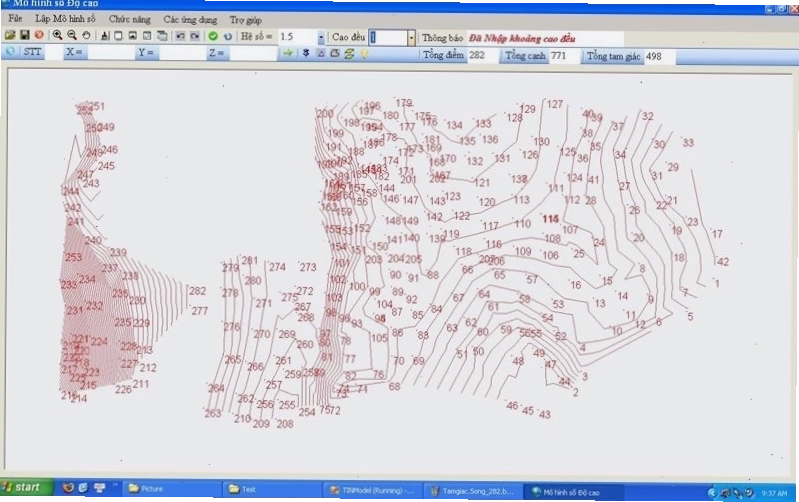Open the Các ứng dụng menu
The image size is (799, 502).
point(190,19)
